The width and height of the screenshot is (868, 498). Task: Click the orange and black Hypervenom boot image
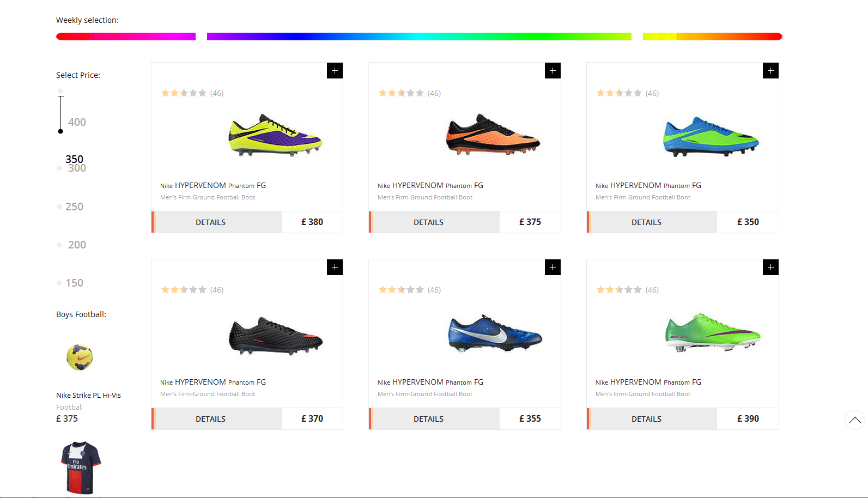tap(493, 135)
